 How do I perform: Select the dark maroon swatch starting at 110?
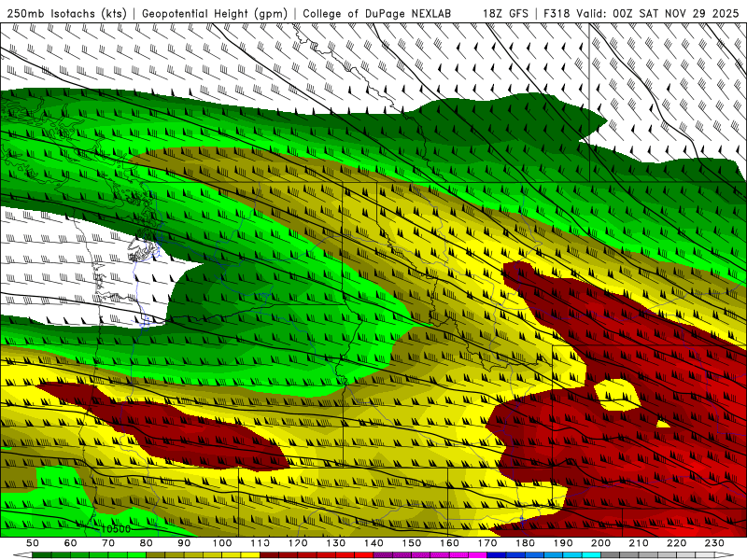[269, 555]
